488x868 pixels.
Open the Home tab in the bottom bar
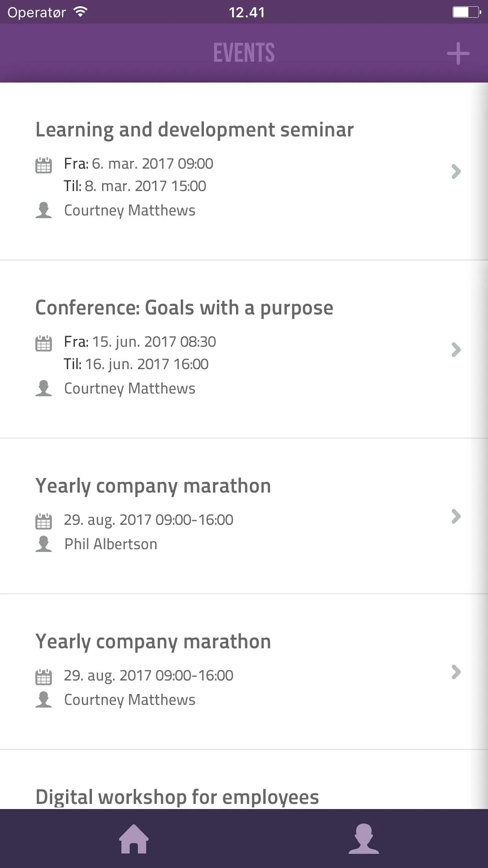(x=134, y=839)
